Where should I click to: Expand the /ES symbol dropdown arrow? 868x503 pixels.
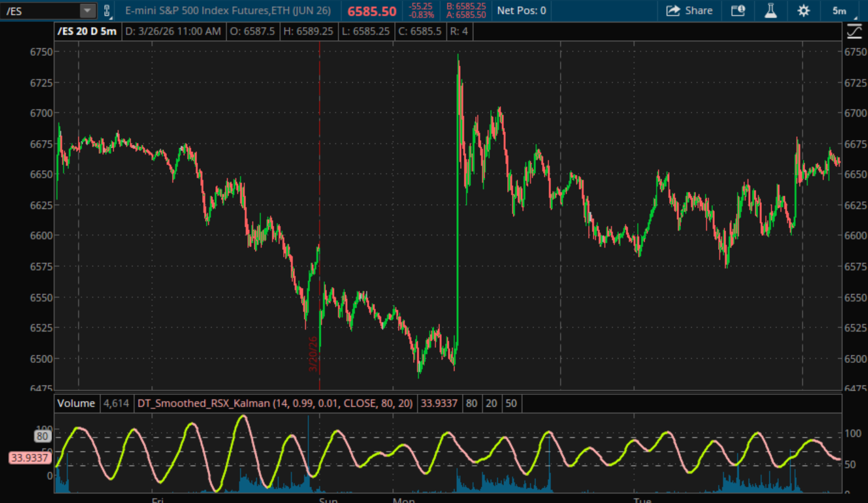pyautogui.click(x=88, y=11)
